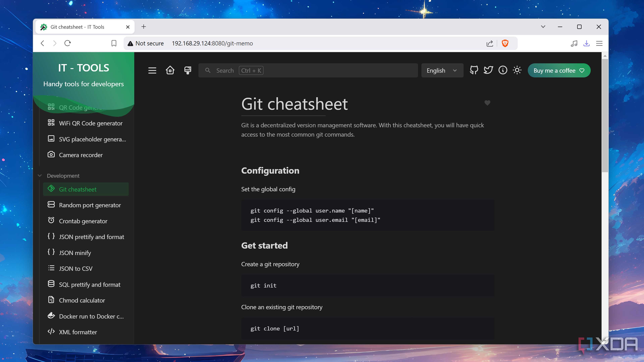Click 'Set the global config' text
644x362 pixels.
268,189
